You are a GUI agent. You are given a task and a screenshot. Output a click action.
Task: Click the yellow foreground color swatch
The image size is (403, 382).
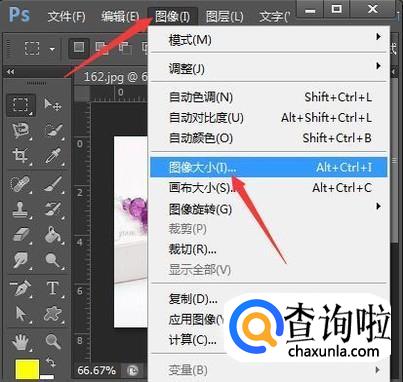point(27,369)
